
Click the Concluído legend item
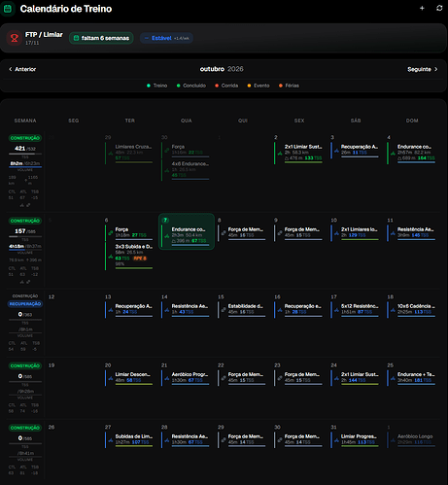pyautogui.click(x=191, y=86)
